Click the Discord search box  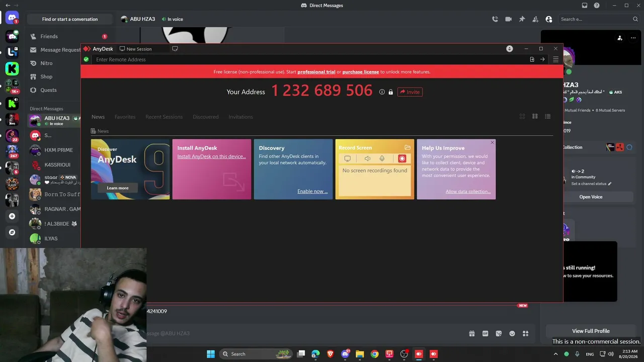599,19
